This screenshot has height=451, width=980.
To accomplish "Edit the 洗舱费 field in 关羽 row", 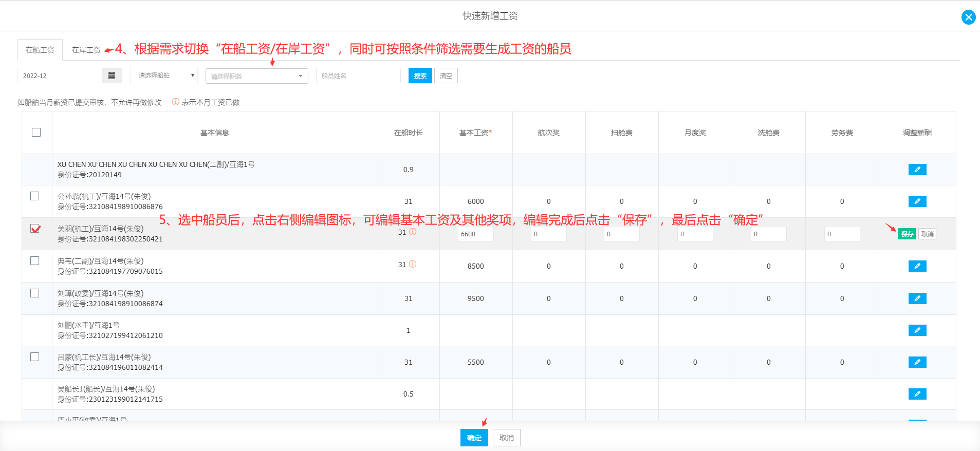I will click(769, 234).
